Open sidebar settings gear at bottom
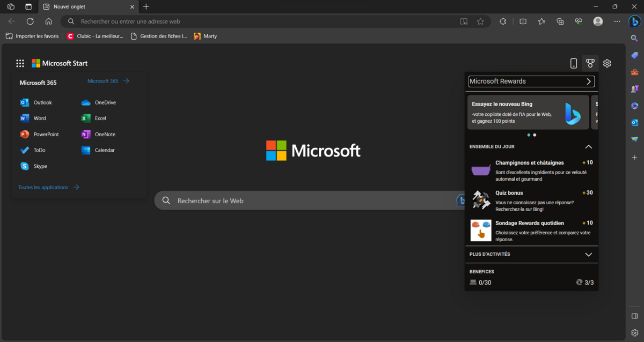Viewport: 644px width, 342px height. (635, 332)
